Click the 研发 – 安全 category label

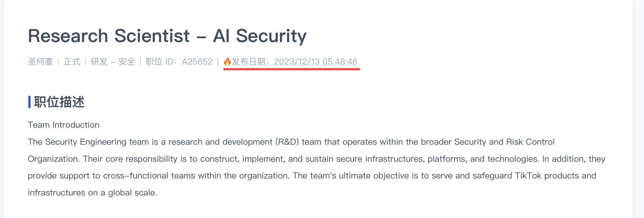pyautogui.click(x=113, y=62)
